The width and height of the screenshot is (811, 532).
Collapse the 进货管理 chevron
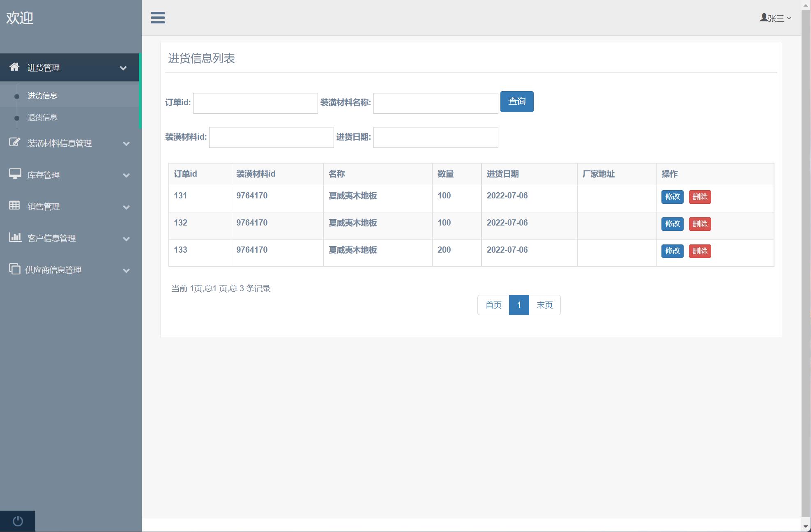[x=123, y=68]
